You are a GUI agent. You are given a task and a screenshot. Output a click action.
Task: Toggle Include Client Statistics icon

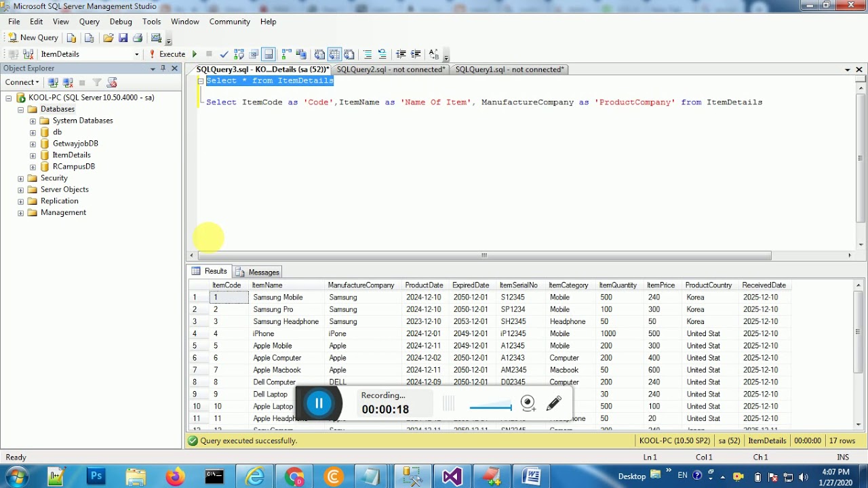[x=301, y=54]
